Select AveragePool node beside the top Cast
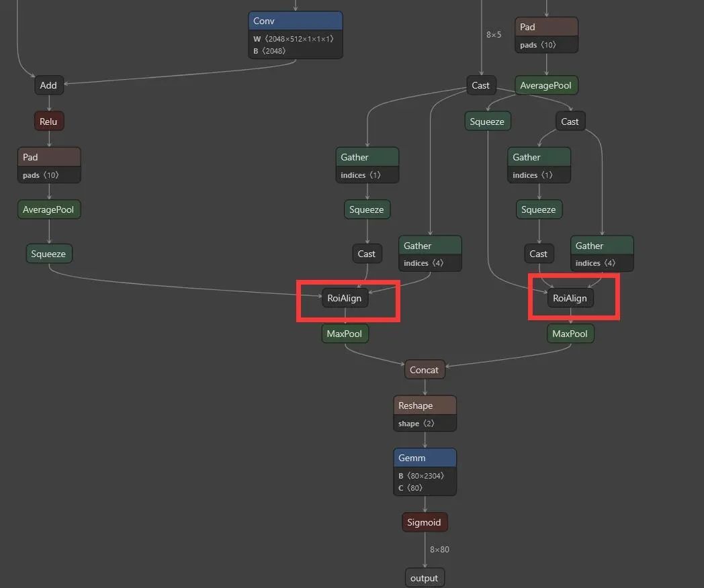The height and width of the screenshot is (588, 704). [546, 85]
